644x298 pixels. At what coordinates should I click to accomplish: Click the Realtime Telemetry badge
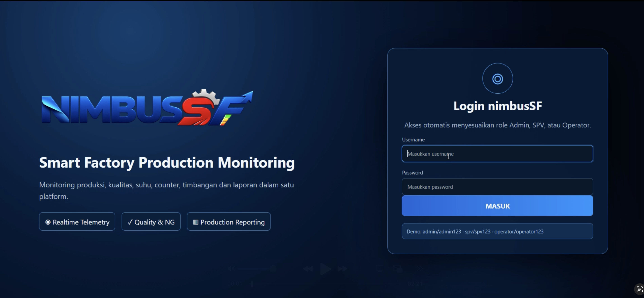77,222
